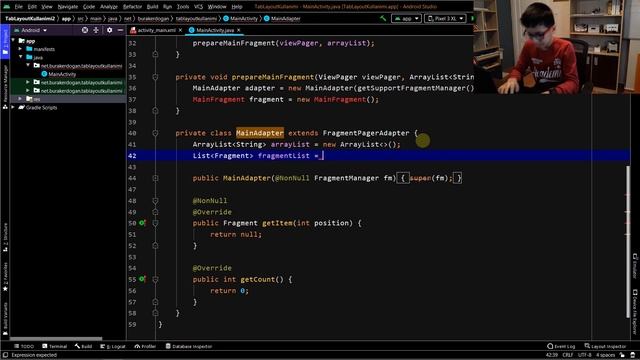
Task: Collapse the first net.burakerdogan package
Action: tap(28, 65)
